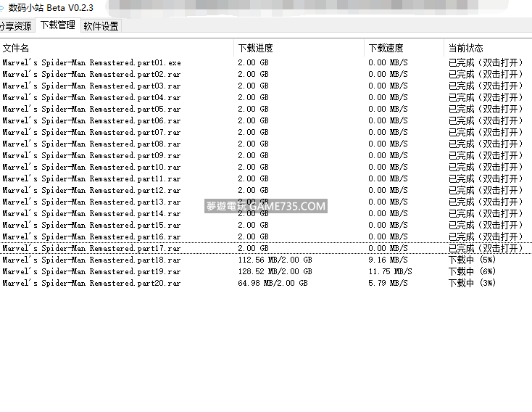Click the 5.79 MB/S speed value
The height and width of the screenshot is (412, 532).
[388, 283]
